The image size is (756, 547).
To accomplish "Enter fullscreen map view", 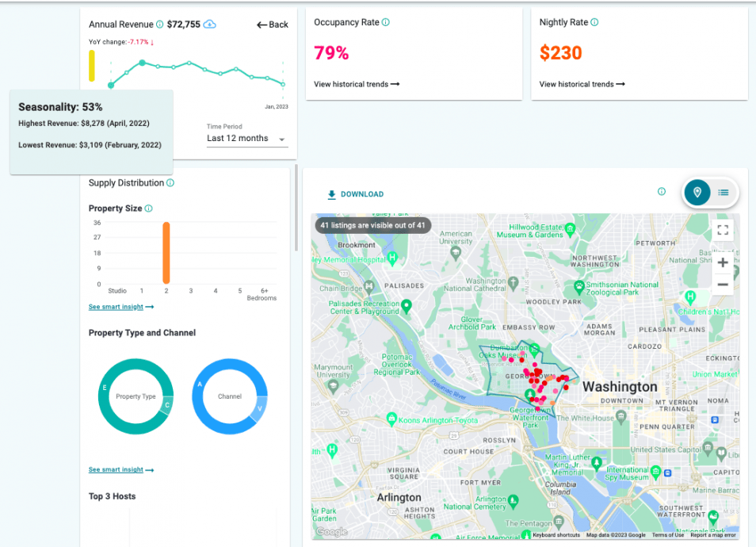I will coord(722,231).
